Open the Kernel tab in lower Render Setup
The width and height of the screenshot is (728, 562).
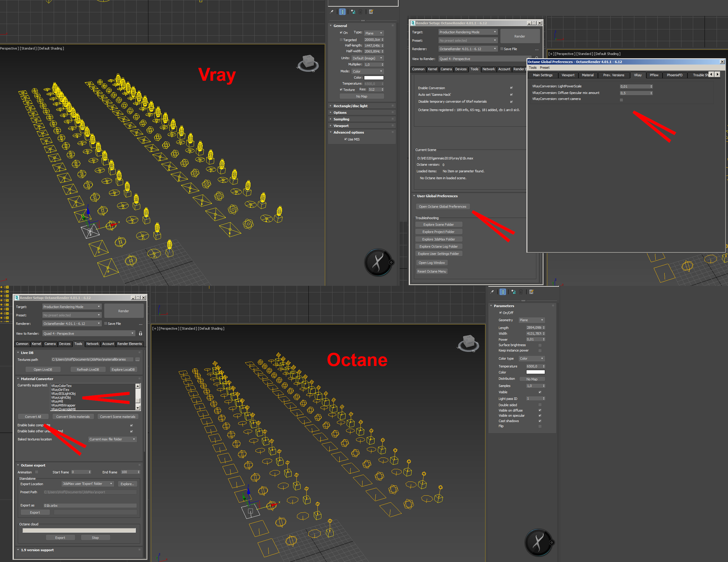point(36,344)
